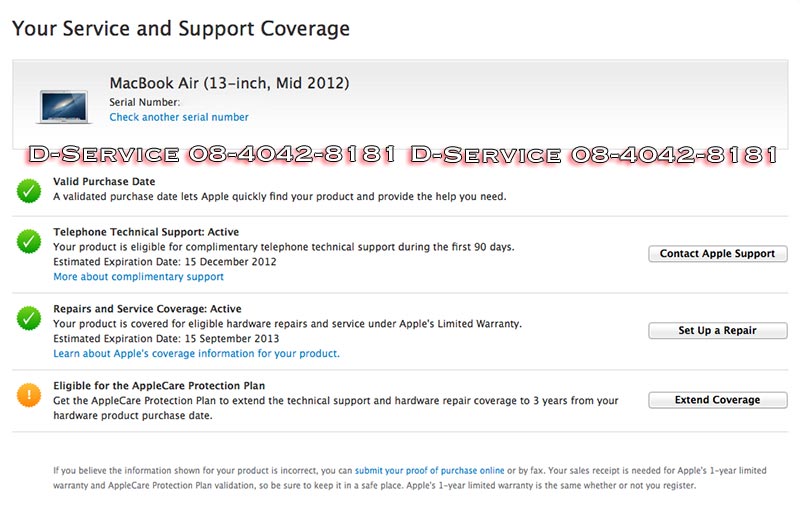The width and height of the screenshot is (800, 510).
Task: Open submit your proof of purchase online link
Action: [x=429, y=470]
